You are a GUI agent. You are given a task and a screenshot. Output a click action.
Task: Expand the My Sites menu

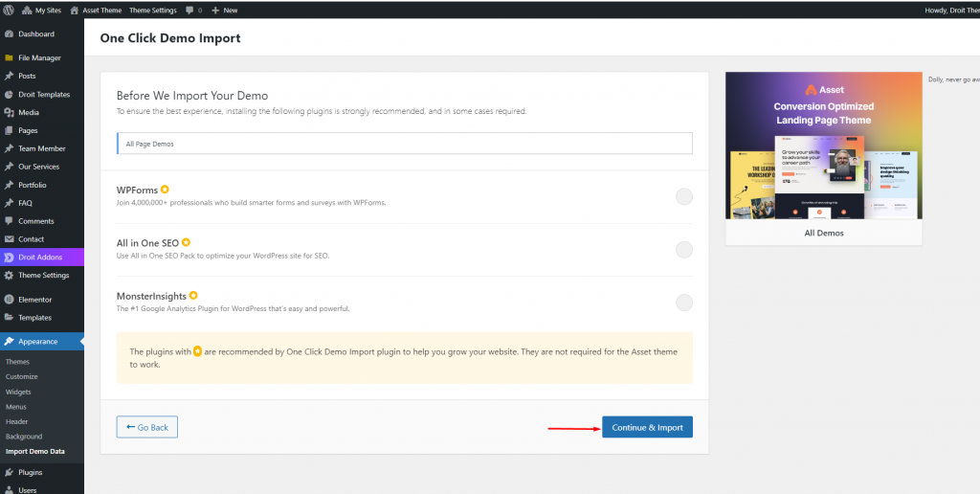[40, 10]
